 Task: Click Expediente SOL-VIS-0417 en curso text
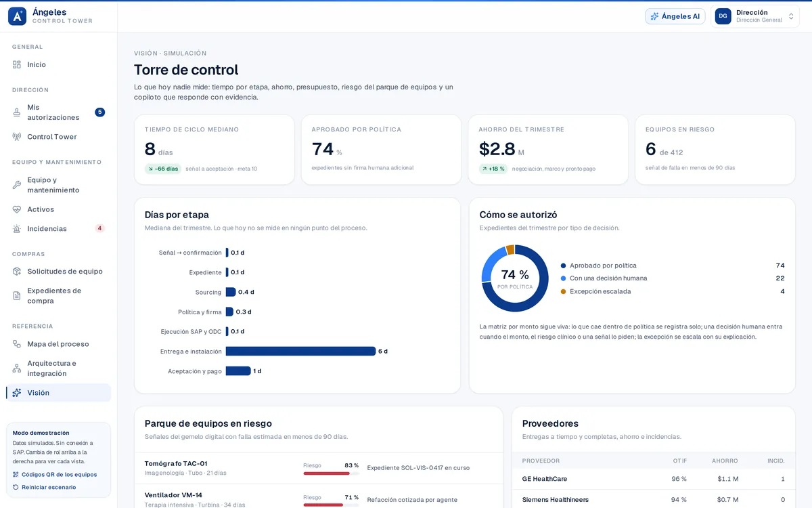[x=418, y=468]
